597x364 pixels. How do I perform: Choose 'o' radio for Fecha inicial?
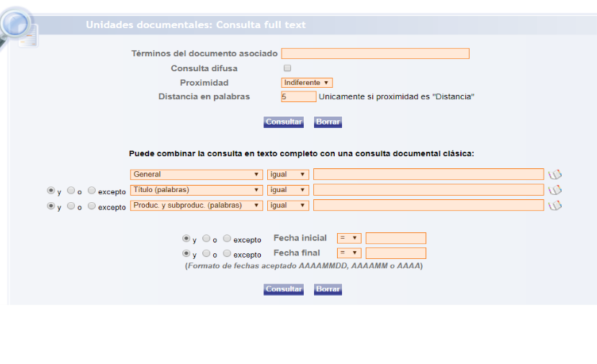click(206, 238)
